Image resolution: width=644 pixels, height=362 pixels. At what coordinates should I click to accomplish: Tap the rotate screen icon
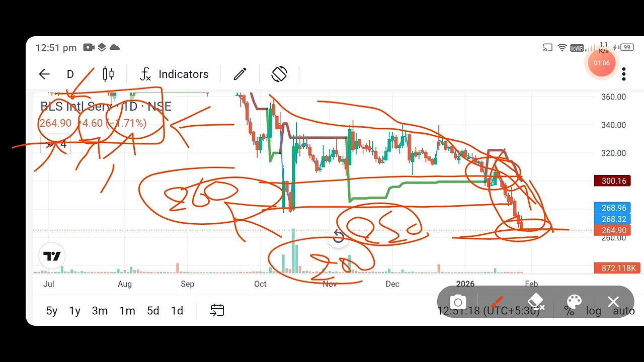click(x=279, y=74)
